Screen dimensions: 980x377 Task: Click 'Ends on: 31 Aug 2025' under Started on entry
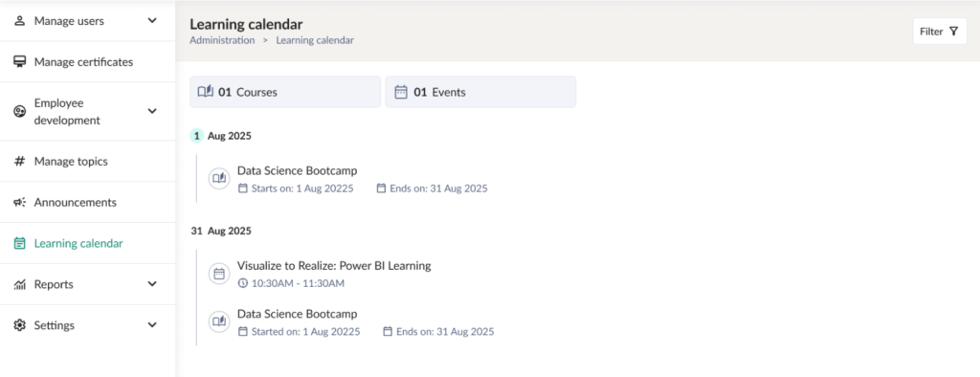pyautogui.click(x=445, y=331)
